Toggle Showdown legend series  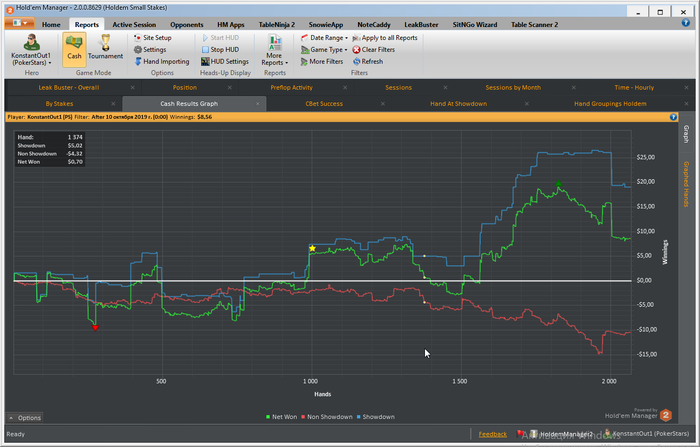coord(375,417)
